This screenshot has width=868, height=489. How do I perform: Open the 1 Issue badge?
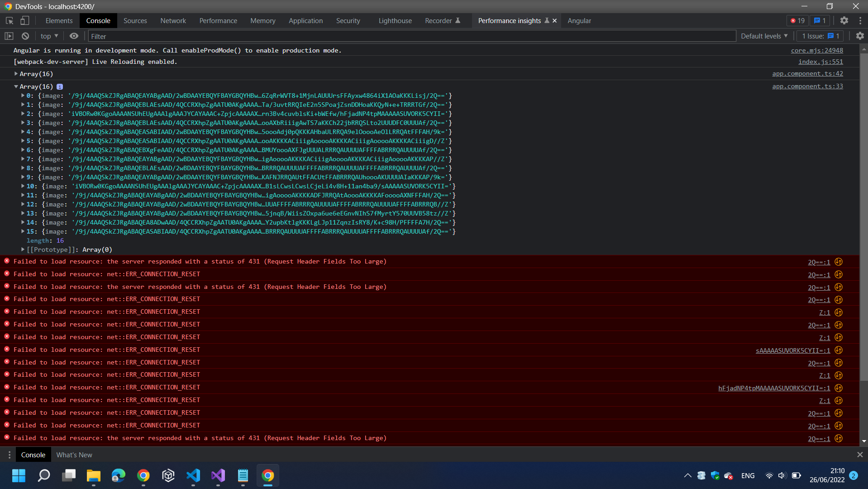(x=820, y=36)
